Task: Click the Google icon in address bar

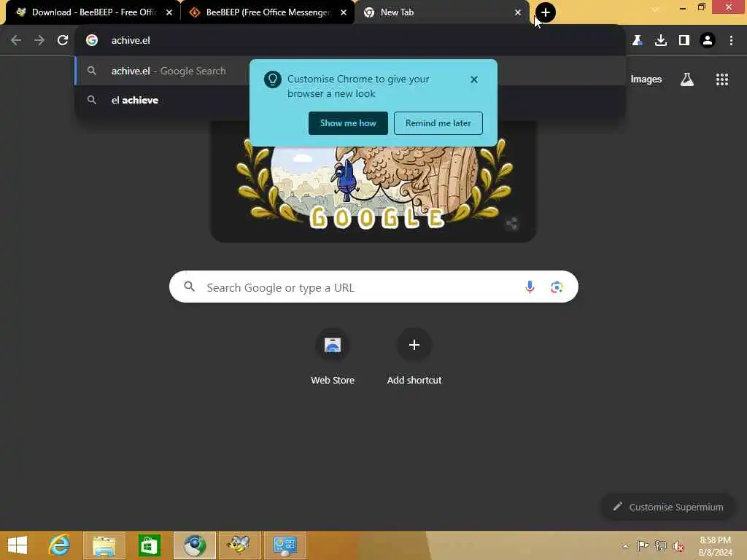Action: point(92,41)
